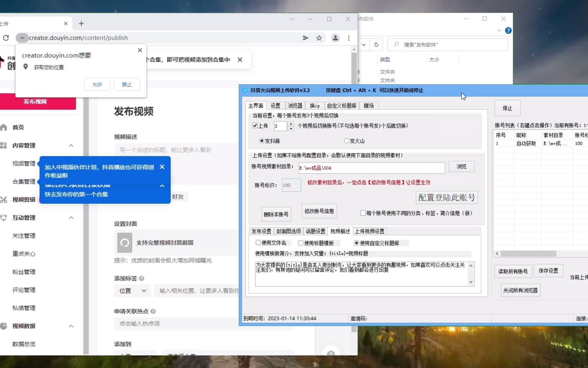Image resolution: width=588 pixels, height=368 pixels.
Task: Decrease the video count stepper
Action: coord(291,128)
